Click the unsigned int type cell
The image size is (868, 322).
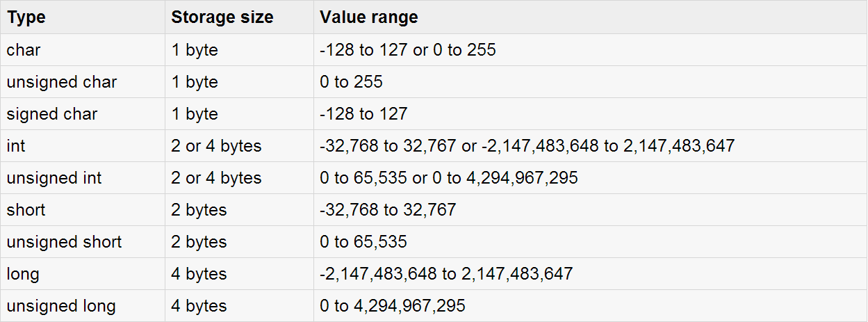54,178
